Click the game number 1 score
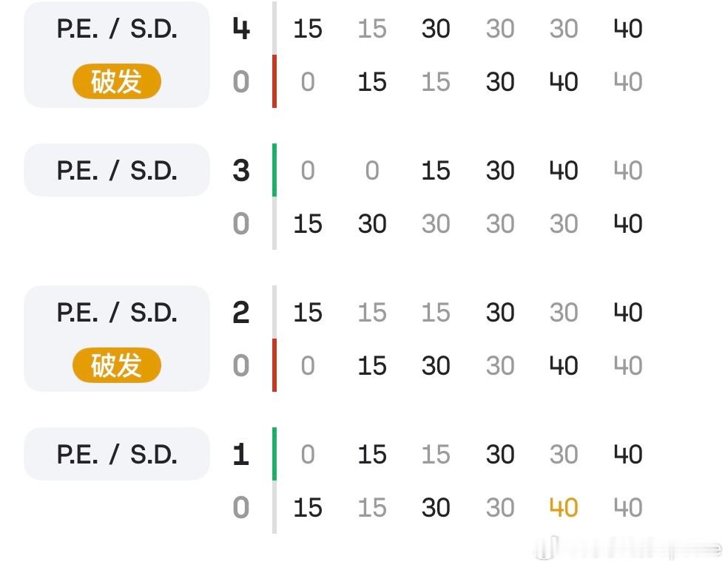 (240, 455)
